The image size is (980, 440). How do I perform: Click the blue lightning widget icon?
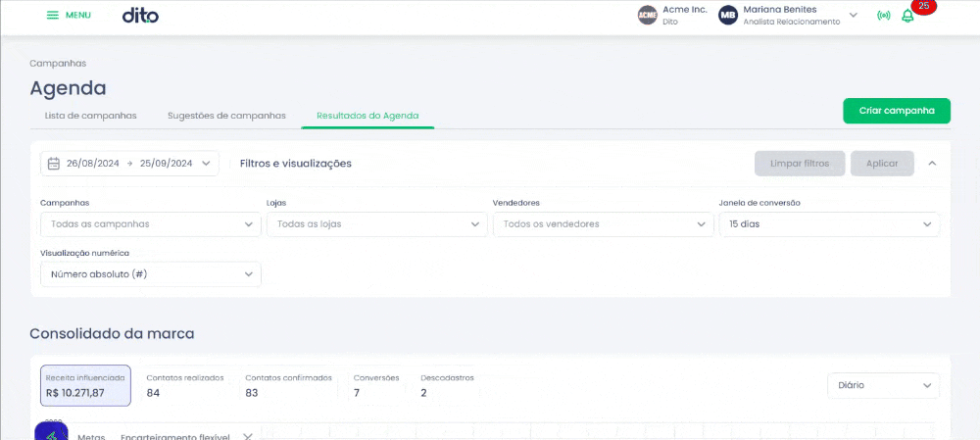tap(51, 432)
